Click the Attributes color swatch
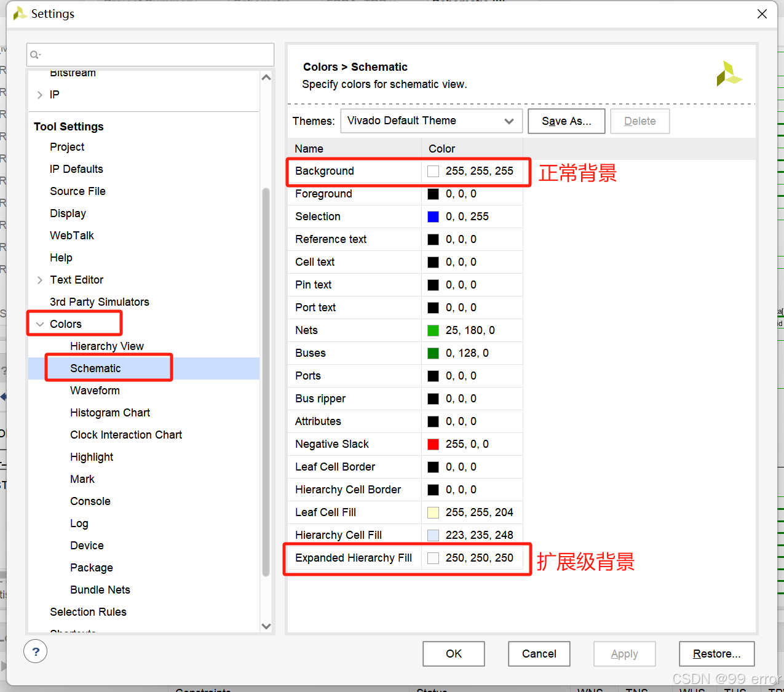The height and width of the screenshot is (692, 784). (x=434, y=421)
